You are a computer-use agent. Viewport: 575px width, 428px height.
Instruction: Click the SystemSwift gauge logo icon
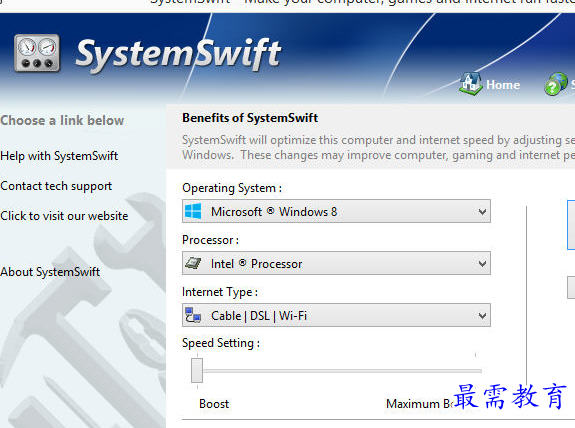(x=37, y=53)
